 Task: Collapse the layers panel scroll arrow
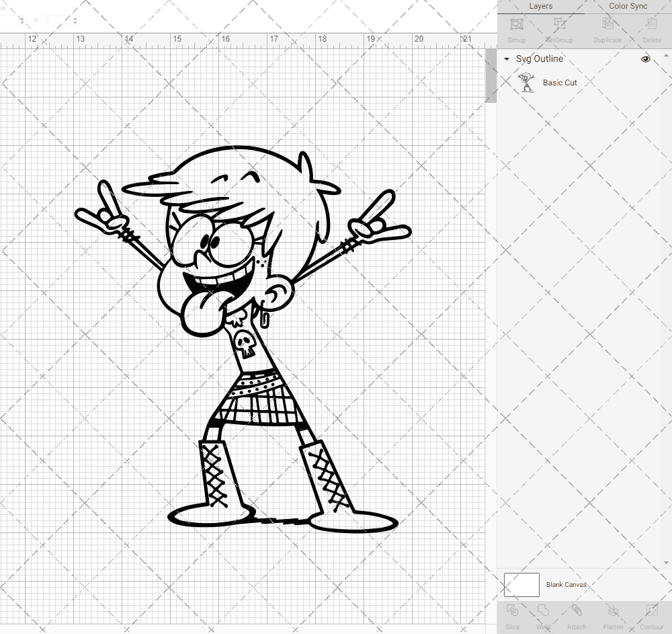667,54
